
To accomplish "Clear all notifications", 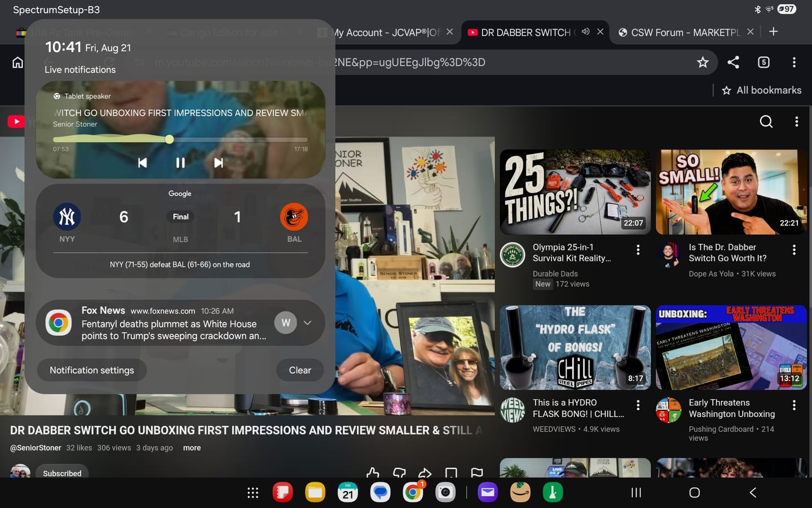I will 300,370.
